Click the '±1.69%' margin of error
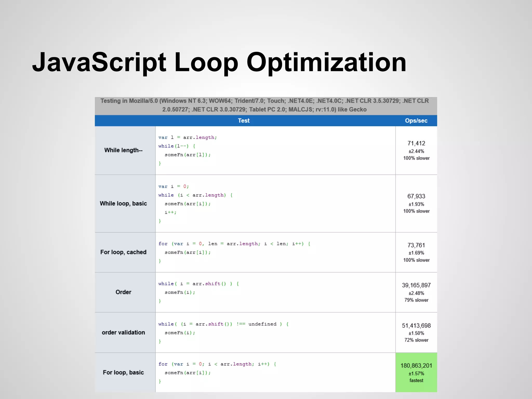 (x=416, y=253)
